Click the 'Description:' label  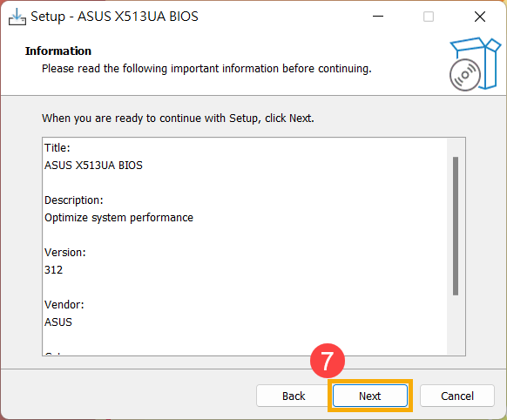74,200
